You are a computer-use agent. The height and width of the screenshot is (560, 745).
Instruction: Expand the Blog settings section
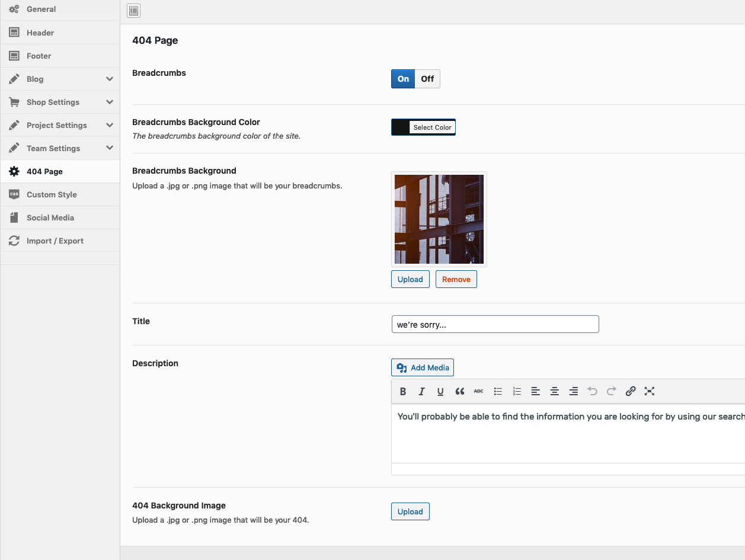coord(110,79)
